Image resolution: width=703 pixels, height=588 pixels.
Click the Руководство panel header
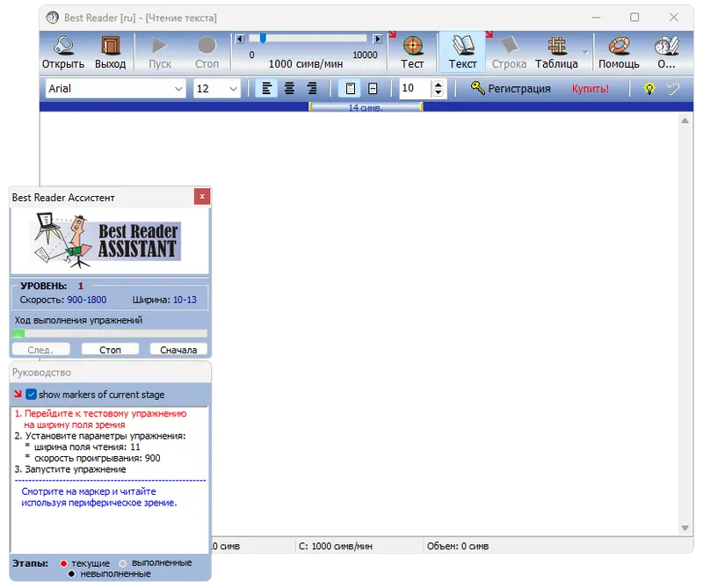pos(110,373)
